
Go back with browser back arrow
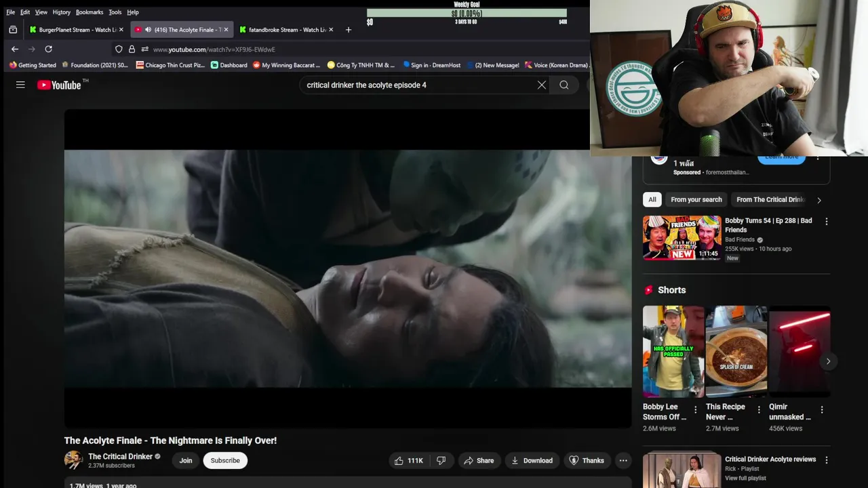tap(15, 49)
